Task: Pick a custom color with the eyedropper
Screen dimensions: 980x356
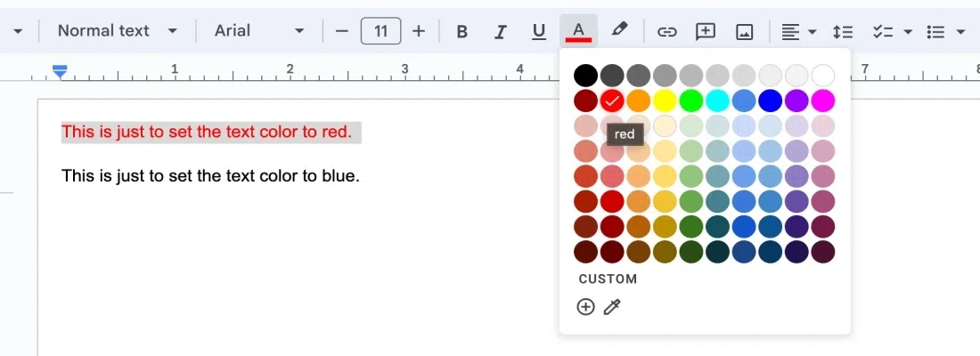Action: (x=612, y=307)
